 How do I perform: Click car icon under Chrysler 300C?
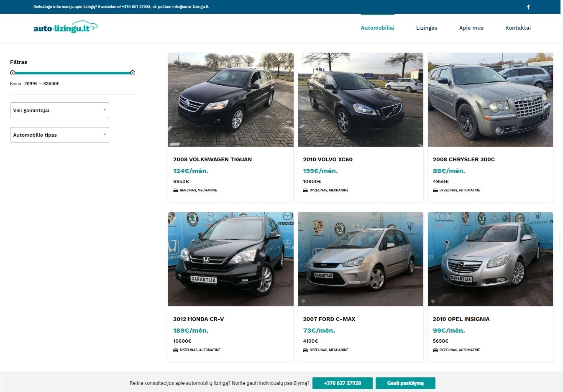435,190
